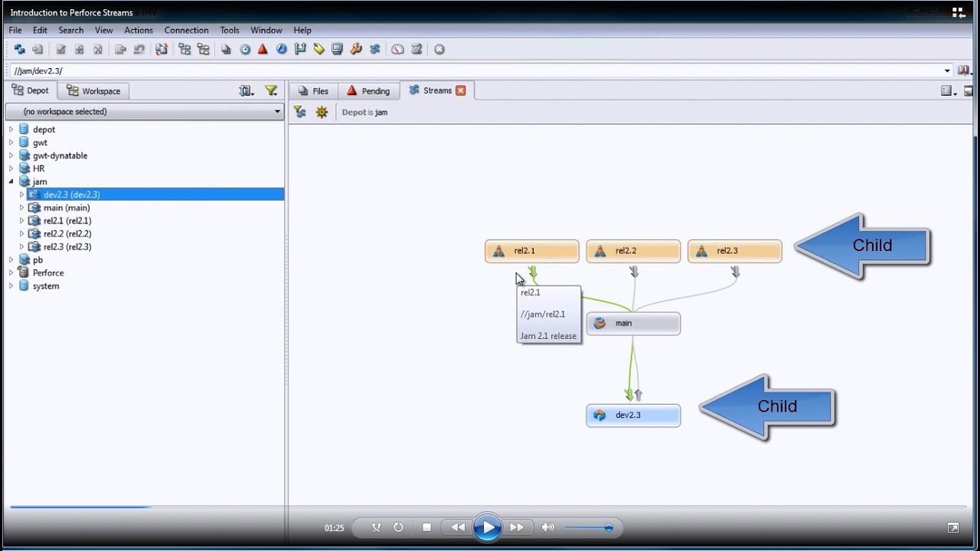Click the sun-shaped graph options icon
Screen dimensions: 980x551
(322, 112)
